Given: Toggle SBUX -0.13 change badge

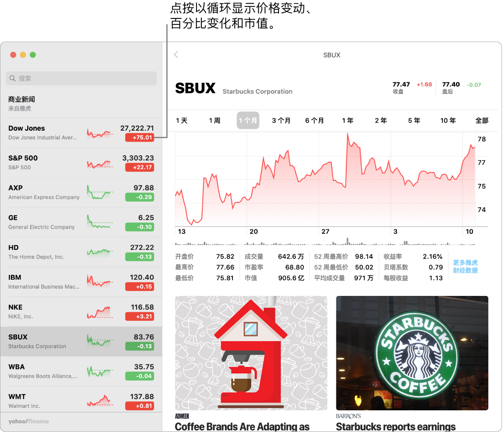Looking at the screenshot, I should click(x=139, y=346).
